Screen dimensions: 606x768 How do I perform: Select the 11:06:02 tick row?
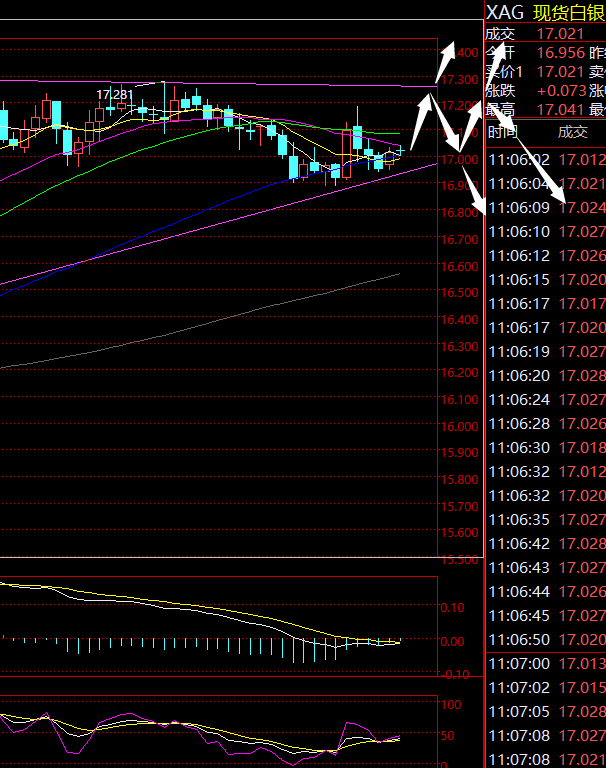(545, 160)
